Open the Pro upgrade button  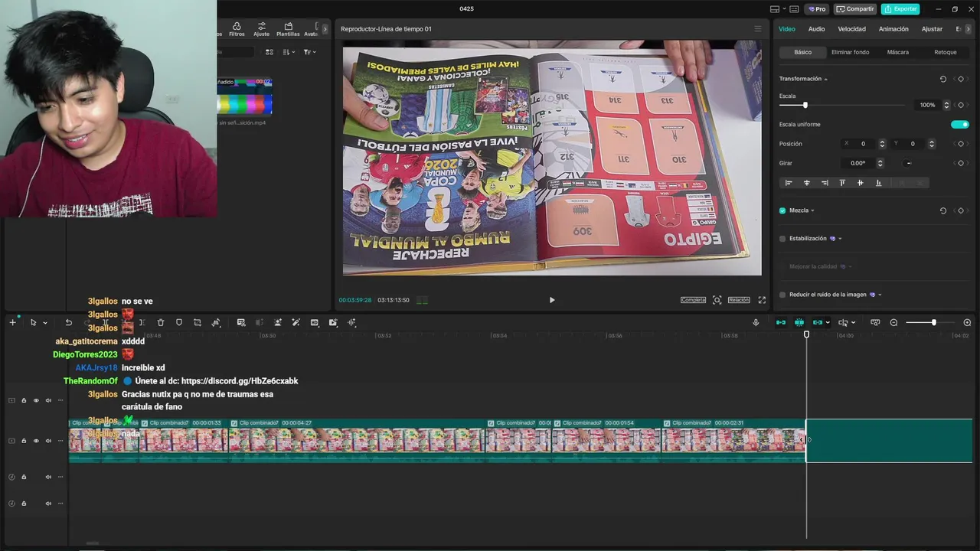(x=816, y=9)
